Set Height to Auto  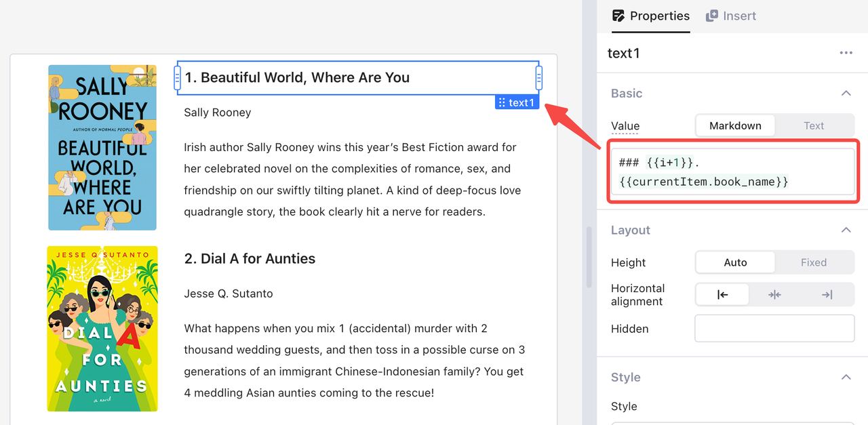coord(735,262)
